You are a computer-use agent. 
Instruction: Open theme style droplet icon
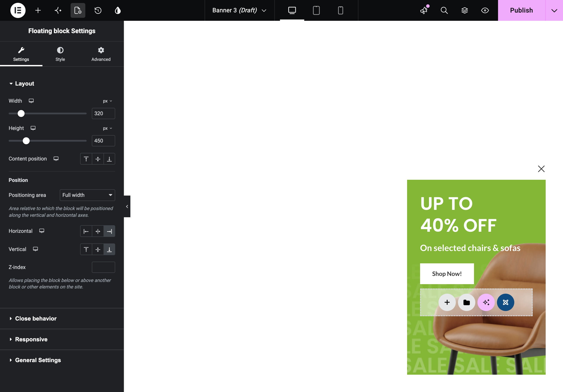pos(118,10)
